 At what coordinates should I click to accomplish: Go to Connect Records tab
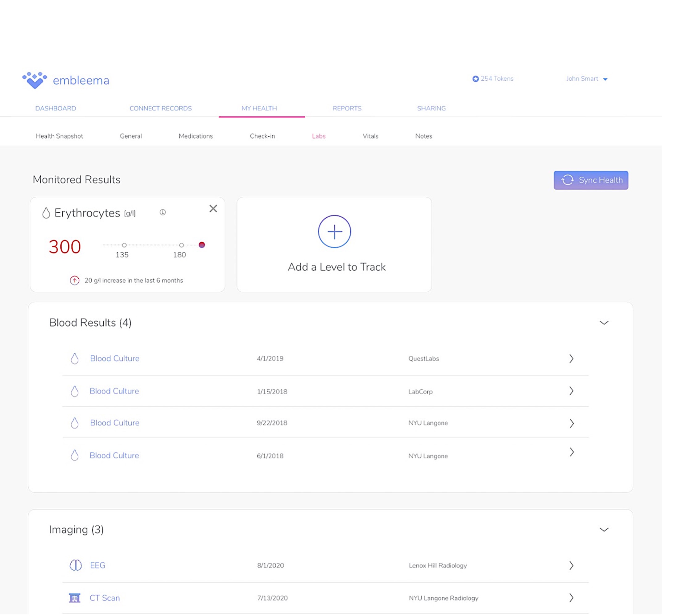160,109
